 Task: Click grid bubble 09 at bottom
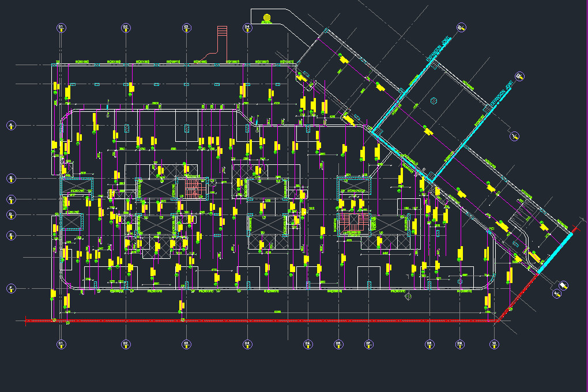(460, 344)
